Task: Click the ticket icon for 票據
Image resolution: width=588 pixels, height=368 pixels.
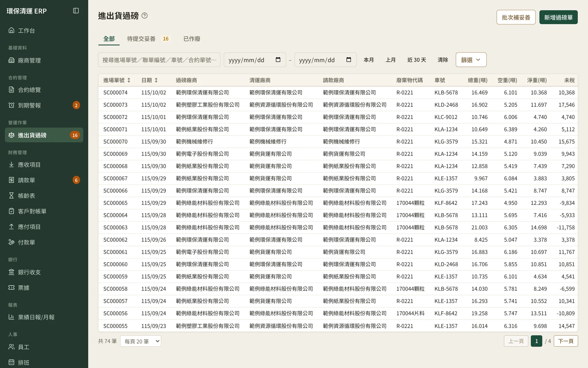Action: pos(11,287)
